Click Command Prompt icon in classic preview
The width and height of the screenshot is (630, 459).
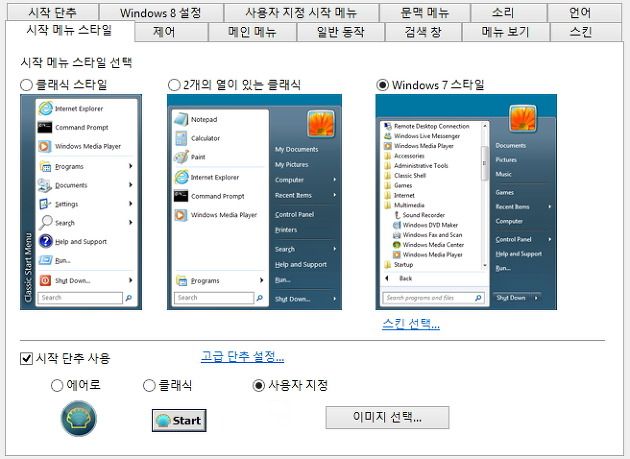(45, 127)
